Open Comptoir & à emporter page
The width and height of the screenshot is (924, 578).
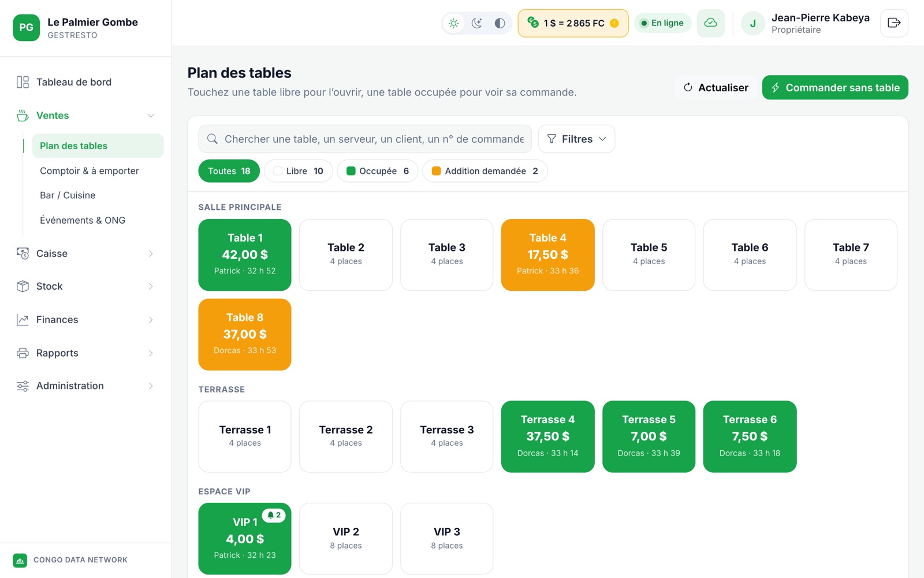point(90,171)
